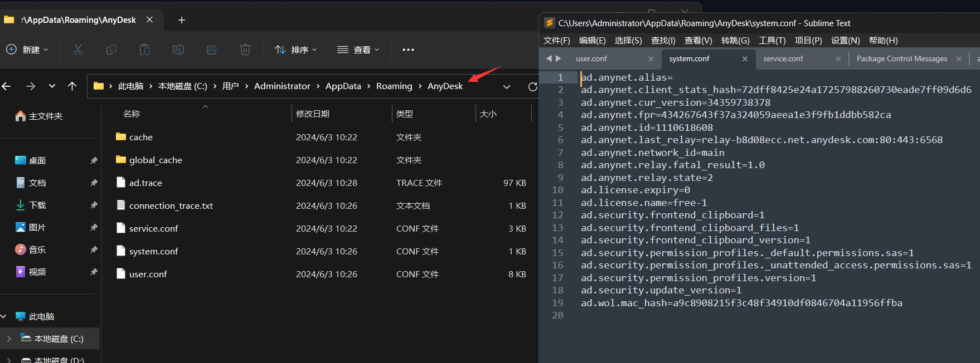Viewport: 980px width, 363px height.
Task: Click the Copy icon in Explorer toolbar
Action: click(x=111, y=50)
